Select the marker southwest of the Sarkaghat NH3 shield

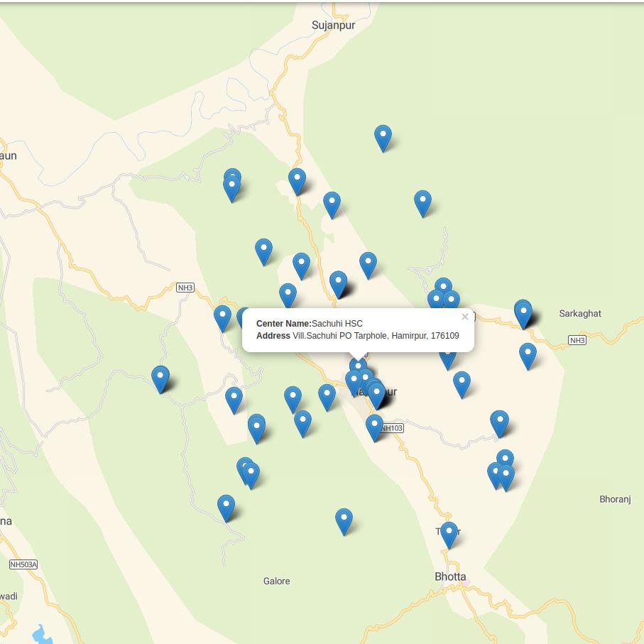coord(528,356)
